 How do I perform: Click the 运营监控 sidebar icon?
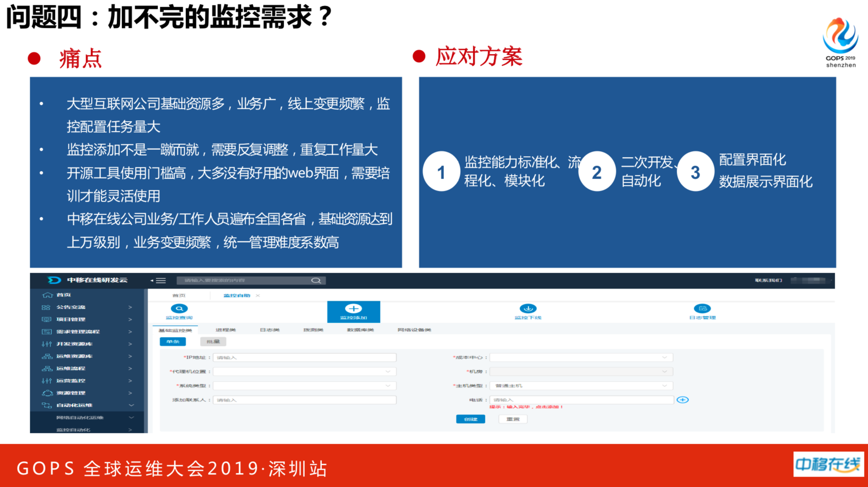tap(46, 381)
